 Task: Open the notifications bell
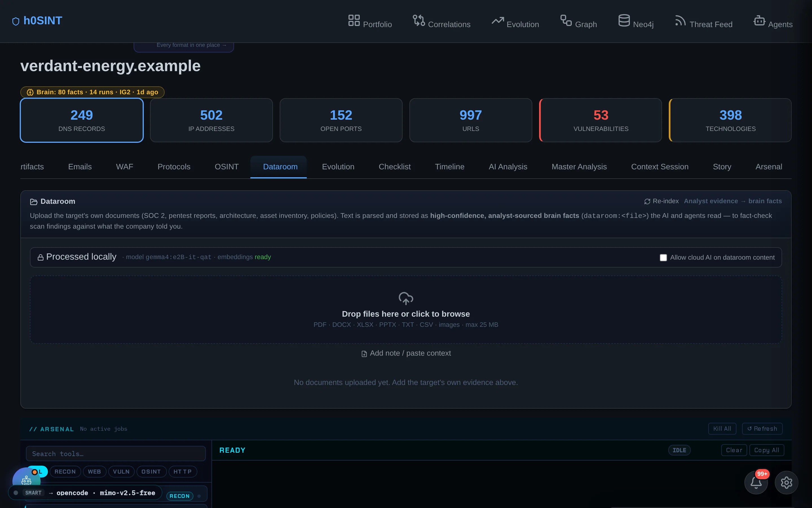point(756,483)
